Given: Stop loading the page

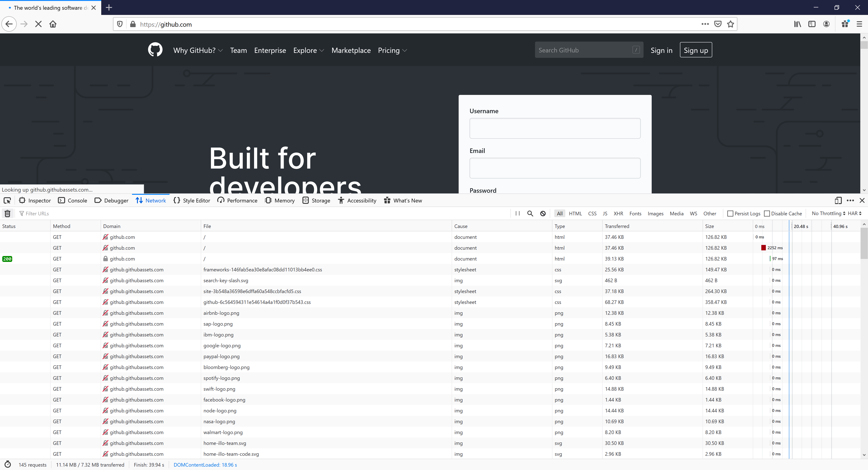Looking at the screenshot, I should click(x=38, y=24).
